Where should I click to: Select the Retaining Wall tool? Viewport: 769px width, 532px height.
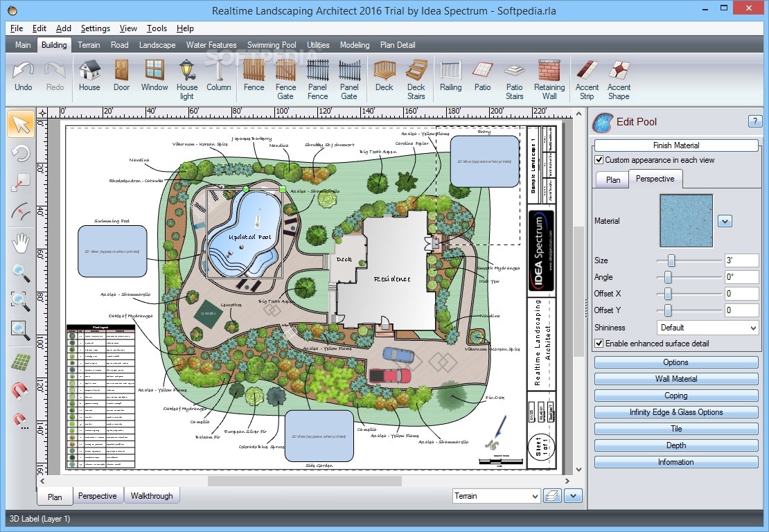point(549,80)
